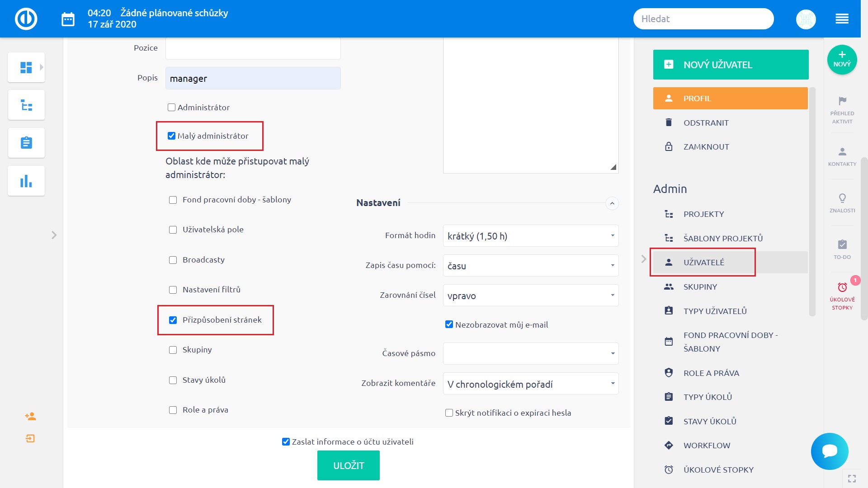Open the To-Do icon in right strip
The height and width of the screenshot is (488, 868).
point(842,245)
